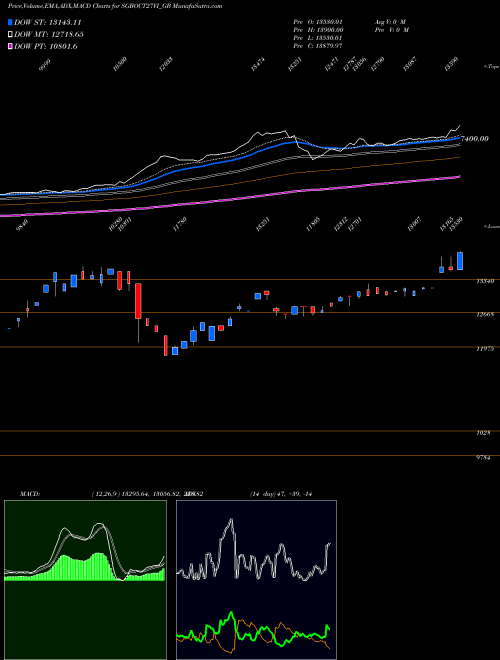Select the 'DOW PT: 10801.6' legend label

tap(45, 47)
